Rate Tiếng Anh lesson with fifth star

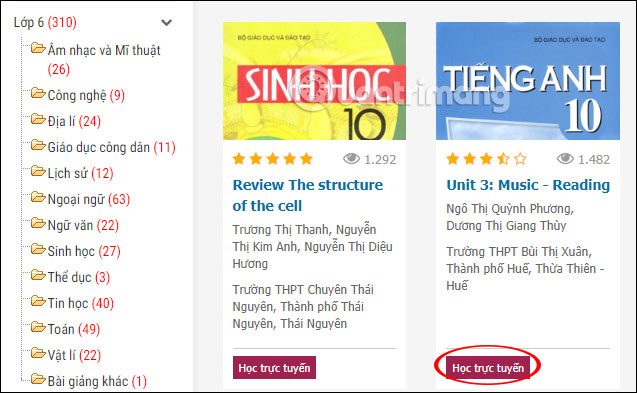click(520, 159)
